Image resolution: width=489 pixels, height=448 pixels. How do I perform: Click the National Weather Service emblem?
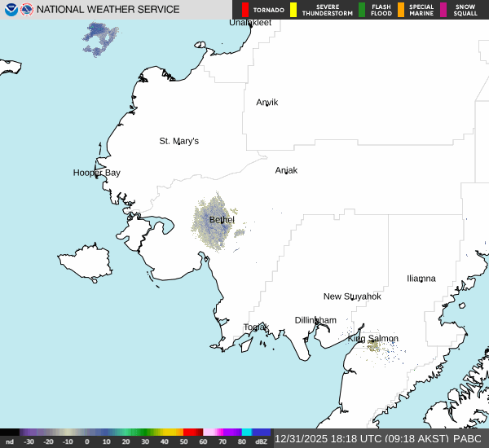coord(28,10)
